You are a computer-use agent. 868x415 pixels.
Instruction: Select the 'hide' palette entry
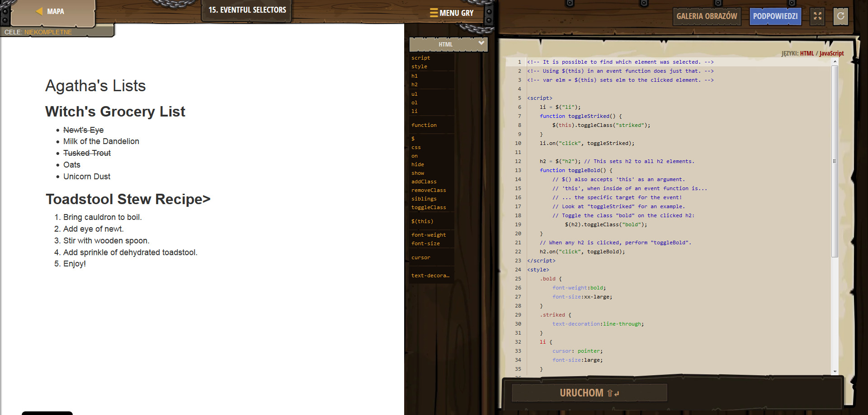point(418,164)
